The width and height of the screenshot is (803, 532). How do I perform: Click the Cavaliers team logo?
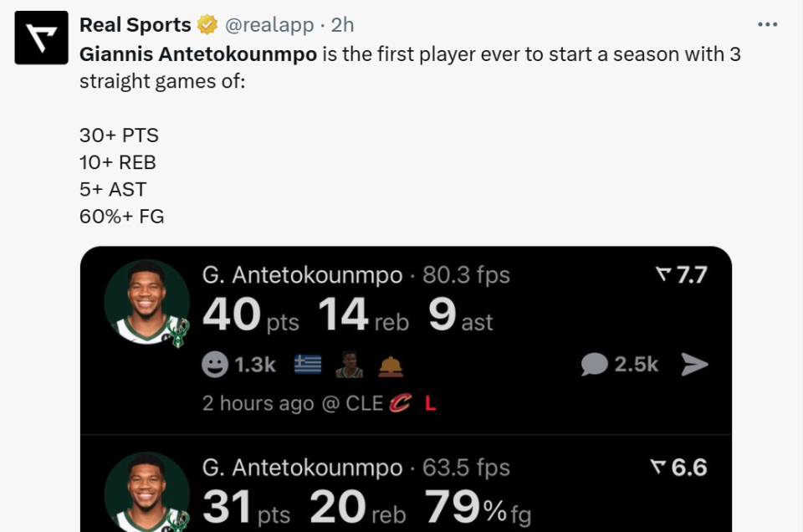tap(401, 403)
